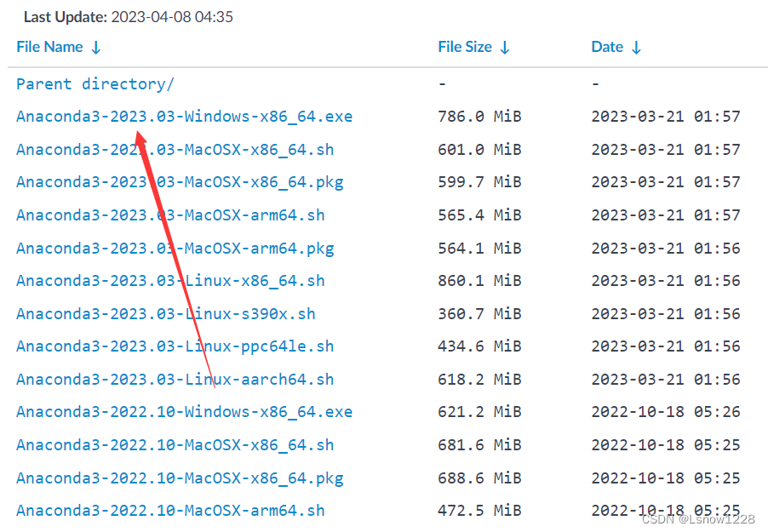The width and height of the screenshot is (768, 532).
Task: Download Anaconda3-2023.03-MacOSX-x86_64.sh
Action: coord(175,150)
